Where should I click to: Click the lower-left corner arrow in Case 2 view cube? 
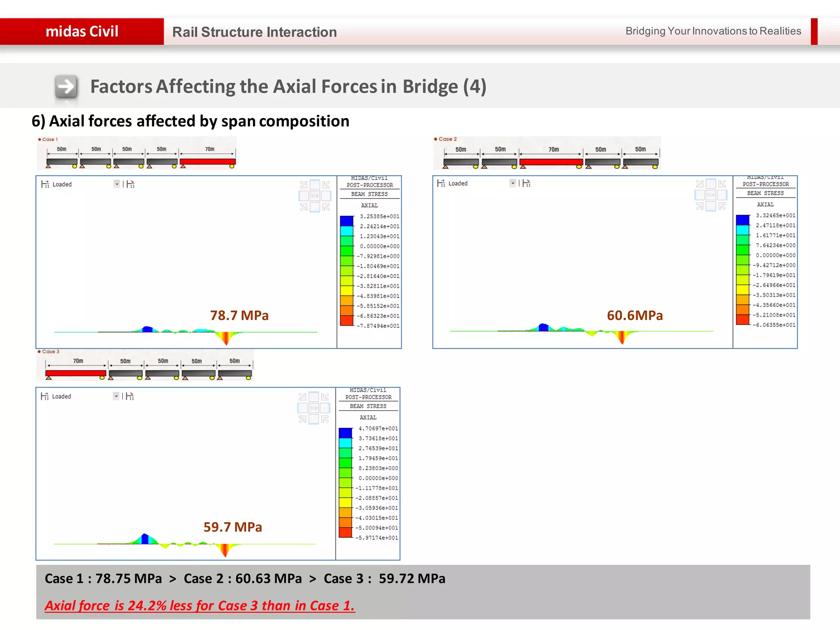(x=700, y=206)
